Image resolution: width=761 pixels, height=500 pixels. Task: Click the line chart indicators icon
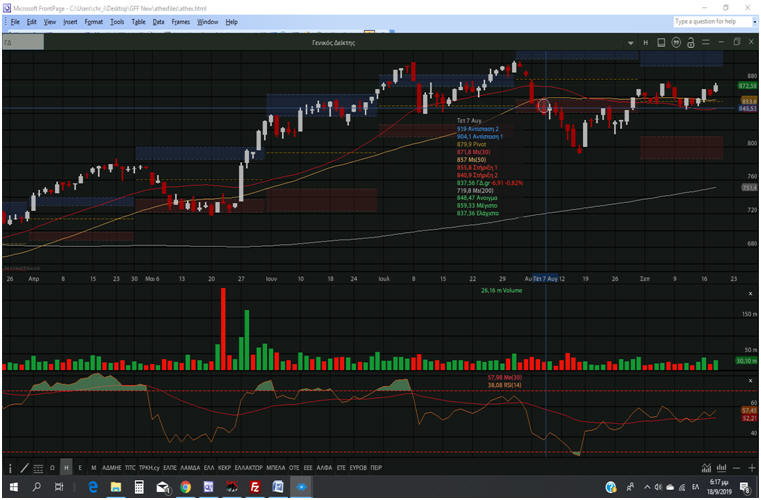706,468
